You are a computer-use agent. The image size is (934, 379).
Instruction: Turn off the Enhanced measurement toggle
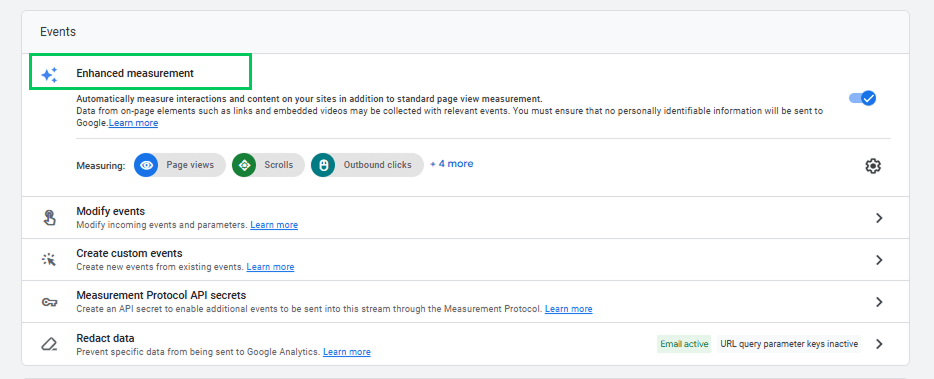click(x=863, y=98)
